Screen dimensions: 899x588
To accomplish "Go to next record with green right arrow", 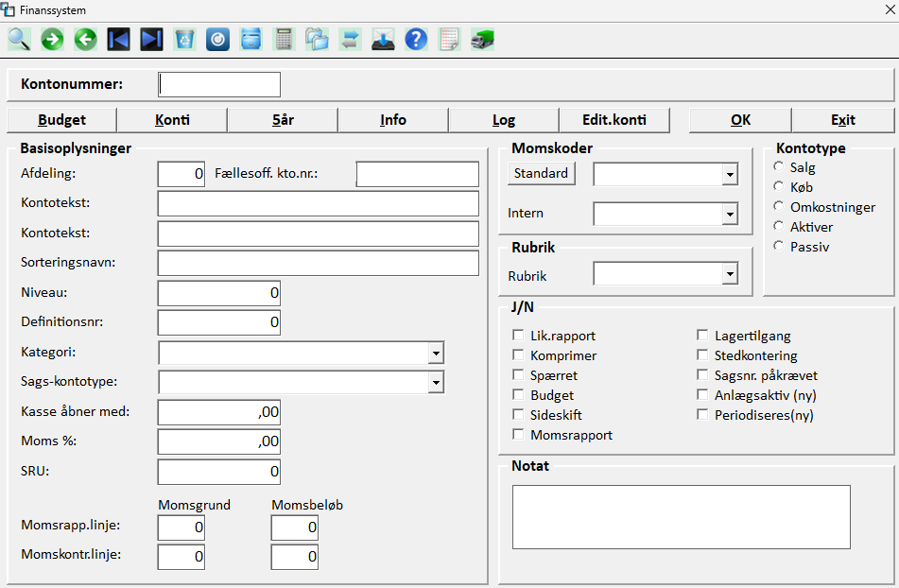I will tap(52, 40).
